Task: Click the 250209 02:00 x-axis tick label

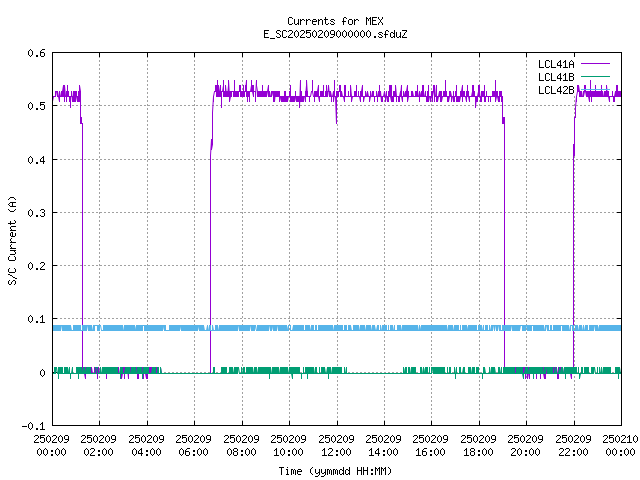Action: 98,445
